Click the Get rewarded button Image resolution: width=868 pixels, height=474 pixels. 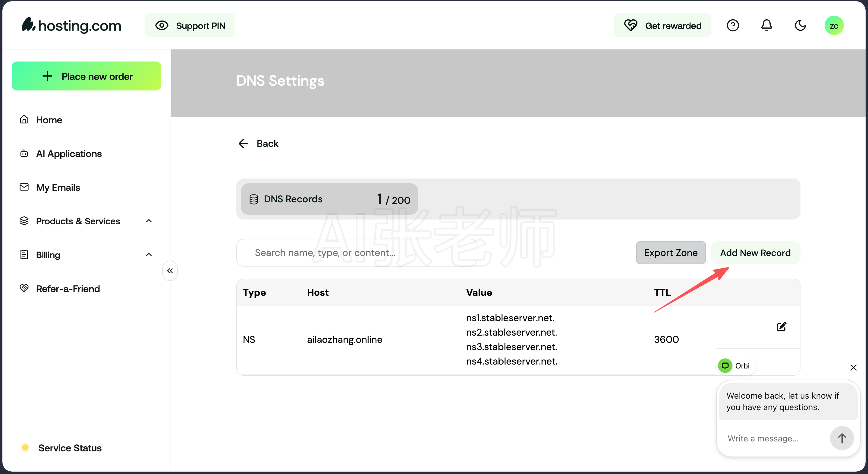(662, 26)
